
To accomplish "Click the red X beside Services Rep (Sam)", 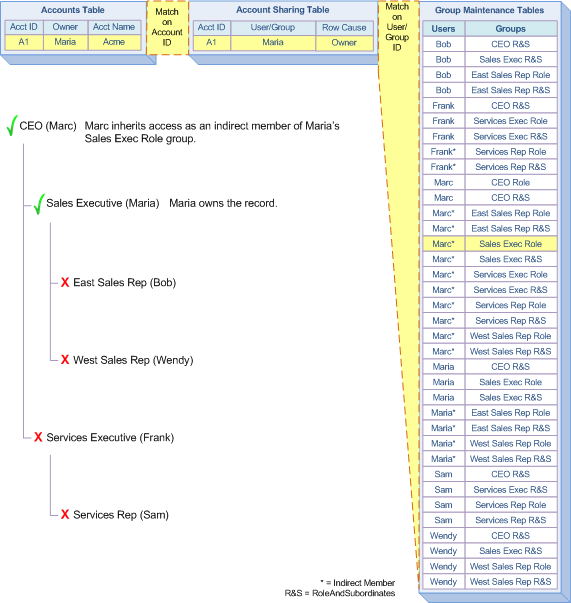I will (65, 514).
